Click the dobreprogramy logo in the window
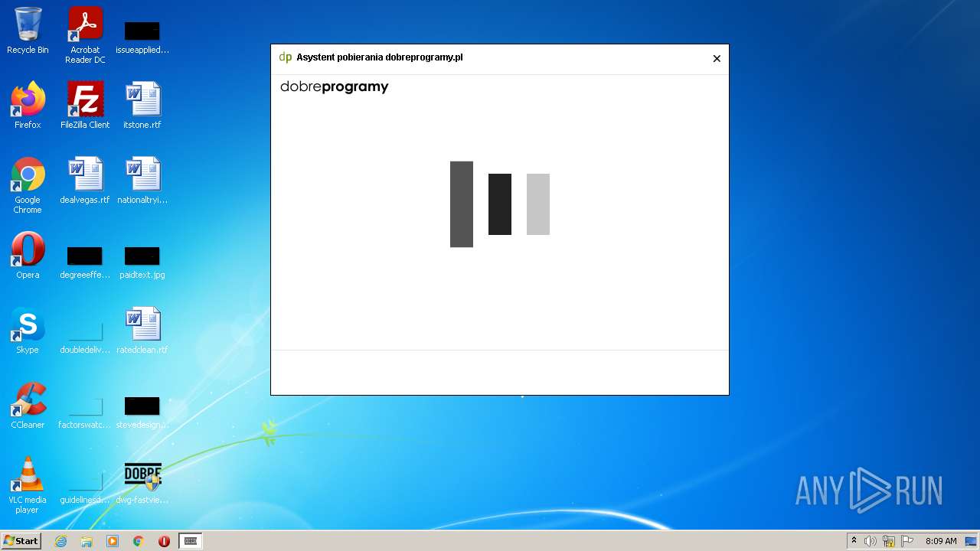This screenshot has height=551, width=980. point(335,87)
